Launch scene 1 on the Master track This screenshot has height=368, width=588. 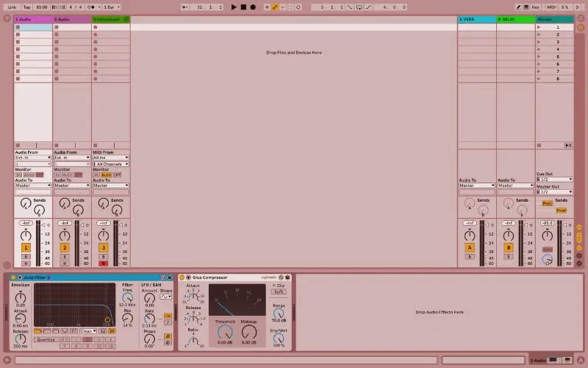[x=539, y=26]
